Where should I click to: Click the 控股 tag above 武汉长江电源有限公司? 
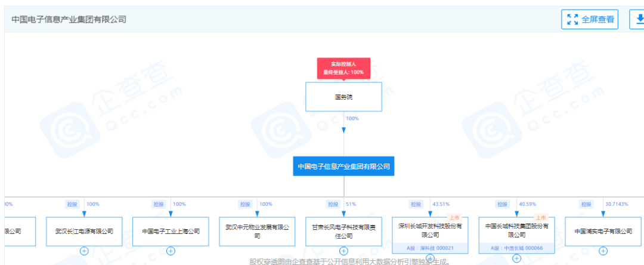[x=72, y=204]
